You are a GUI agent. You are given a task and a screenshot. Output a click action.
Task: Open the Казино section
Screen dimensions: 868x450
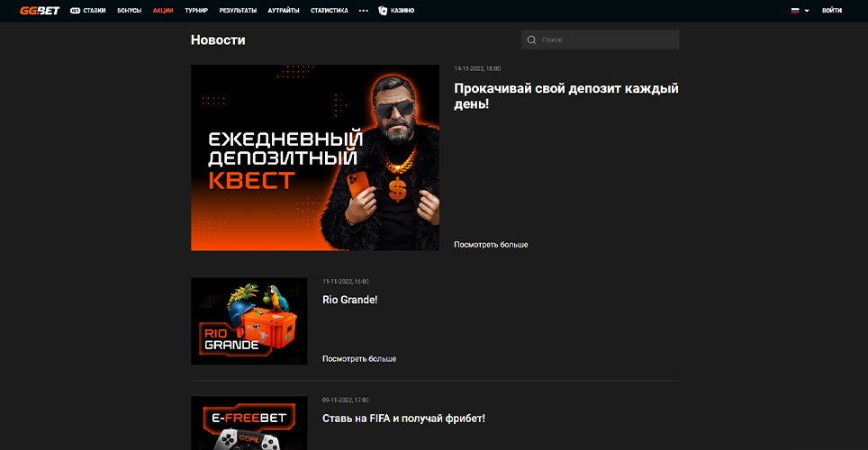[x=402, y=11]
